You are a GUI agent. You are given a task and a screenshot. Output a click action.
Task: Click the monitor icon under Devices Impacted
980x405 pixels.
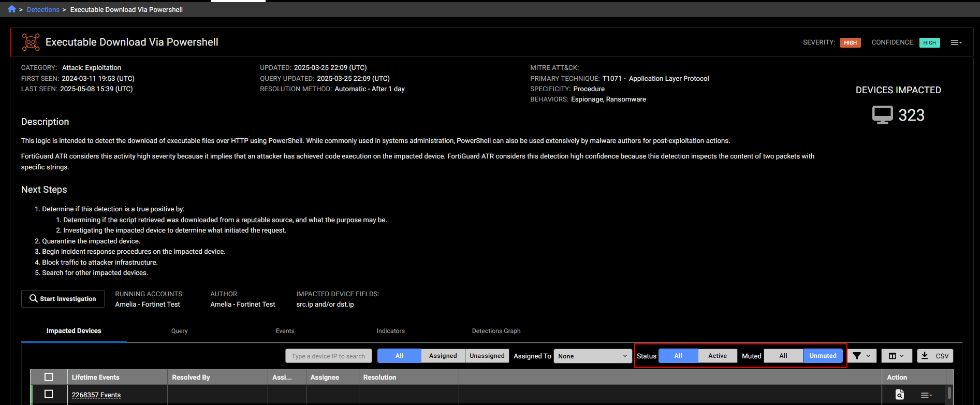[x=882, y=114]
